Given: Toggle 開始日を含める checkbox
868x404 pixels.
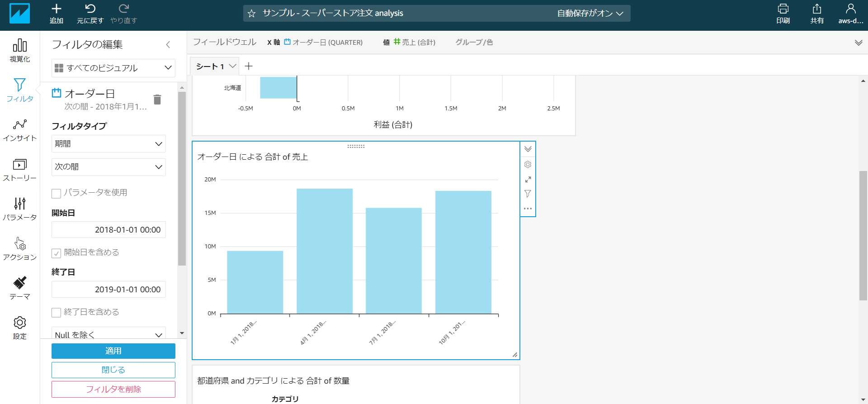Looking at the screenshot, I should (x=56, y=253).
